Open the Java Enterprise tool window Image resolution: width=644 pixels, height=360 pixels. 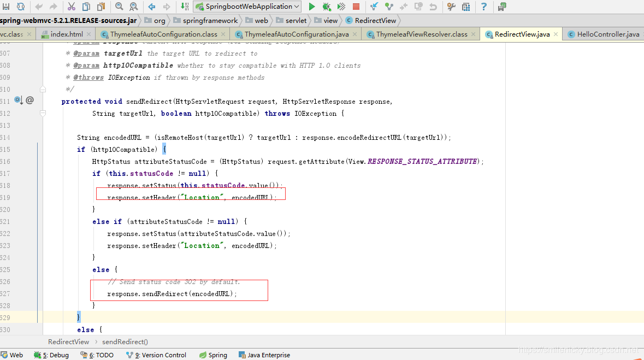[264, 355]
